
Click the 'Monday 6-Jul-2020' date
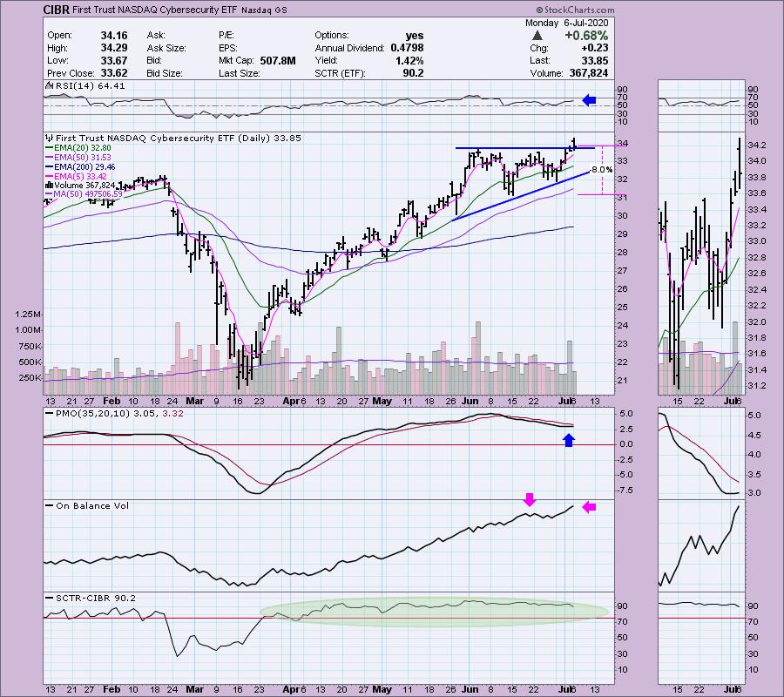pyautogui.click(x=566, y=23)
